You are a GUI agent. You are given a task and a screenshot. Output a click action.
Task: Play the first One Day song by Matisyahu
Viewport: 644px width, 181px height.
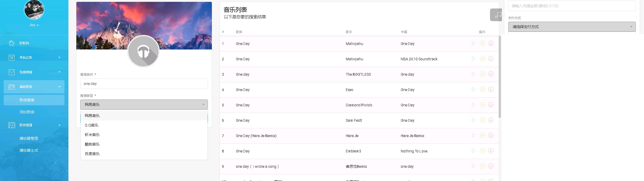pos(474,43)
